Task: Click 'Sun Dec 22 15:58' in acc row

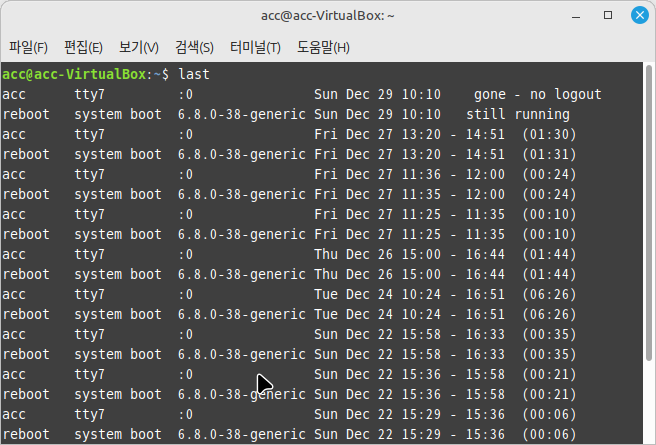Action: [377, 335]
